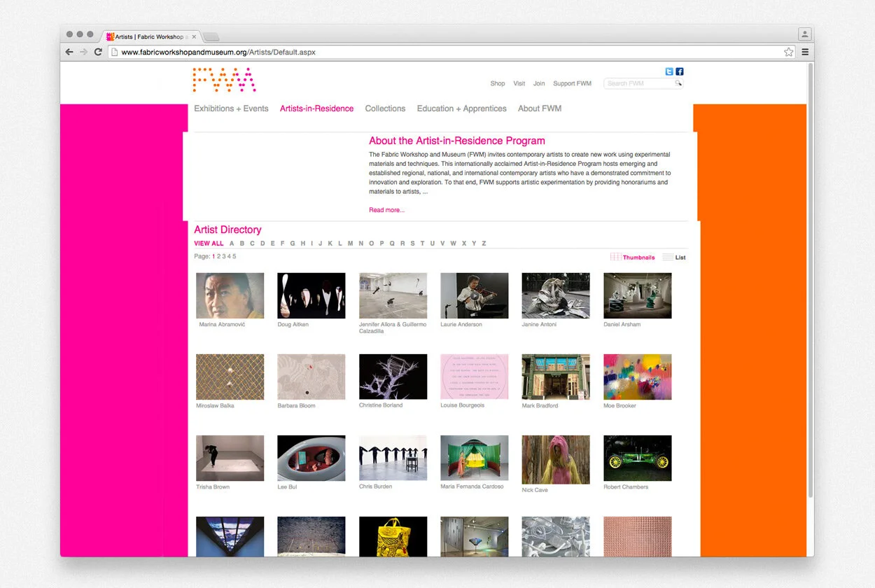Viewport: 875px width, 588px height.
Task: Go to Support FWM link
Action: coord(572,83)
